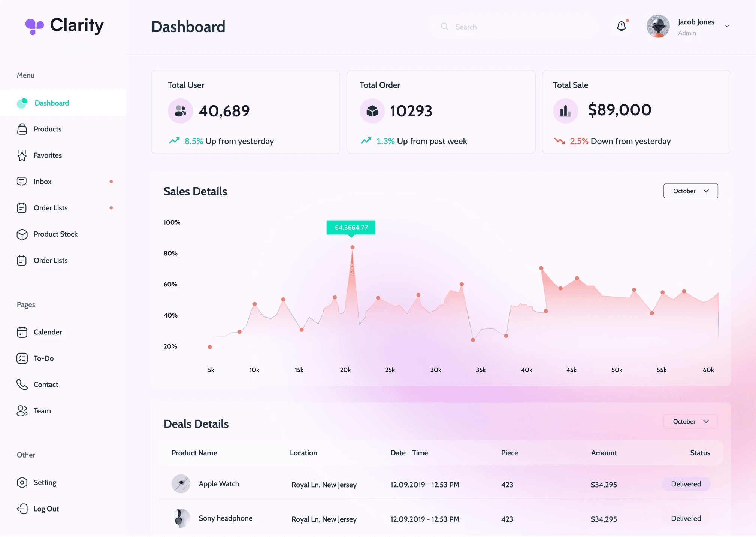Image resolution: width=756 pixels, height=537 pixels.
Task: Click the Calender page link
Action: point(63,332)
